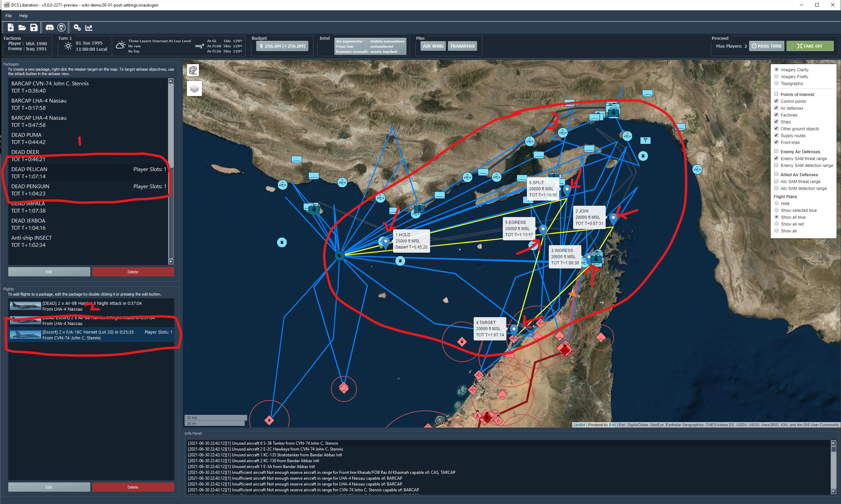Open the statistics chart icon

click(x=89, y=27)
